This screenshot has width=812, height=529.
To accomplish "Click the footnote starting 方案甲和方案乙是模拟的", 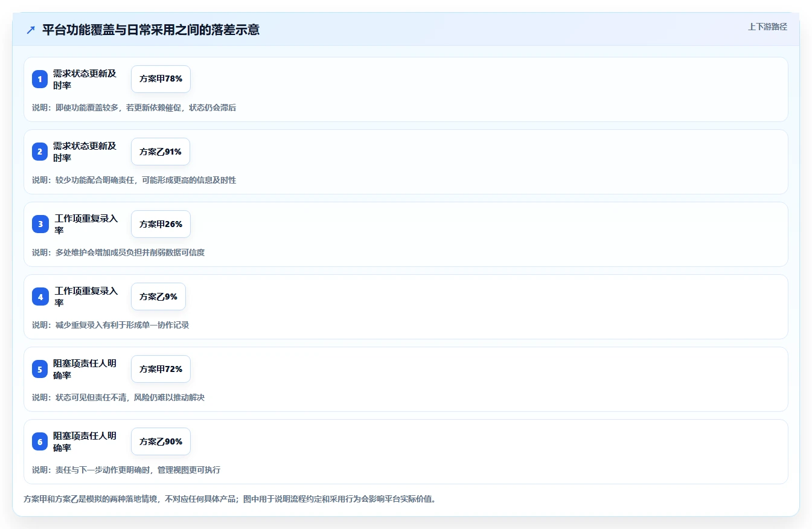I will (229, 499).
